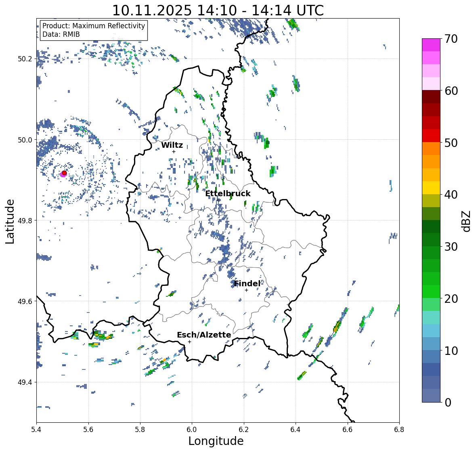Click the dark red band below 60 dBZ
The image size is (476, 451).
(x=431, y=97)
